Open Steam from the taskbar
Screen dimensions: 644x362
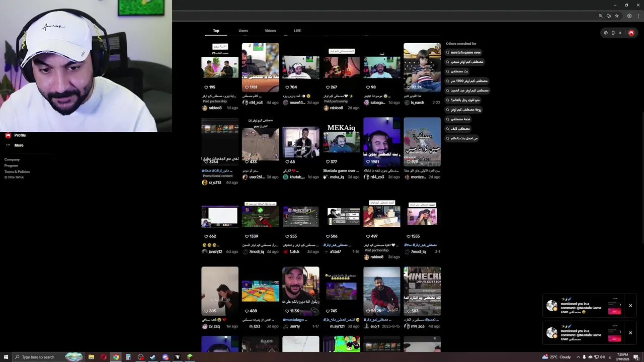[153, 357]
